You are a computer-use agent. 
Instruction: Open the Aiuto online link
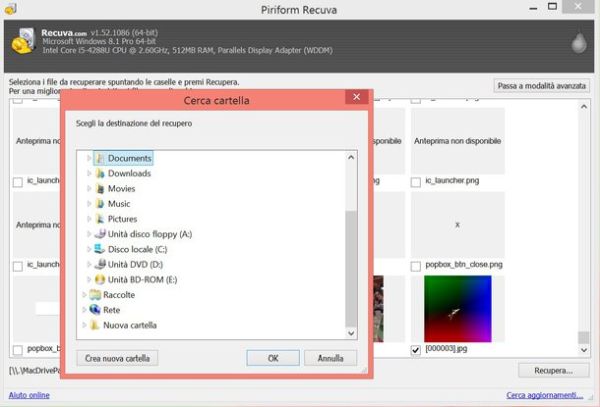[x=29, y=395]
